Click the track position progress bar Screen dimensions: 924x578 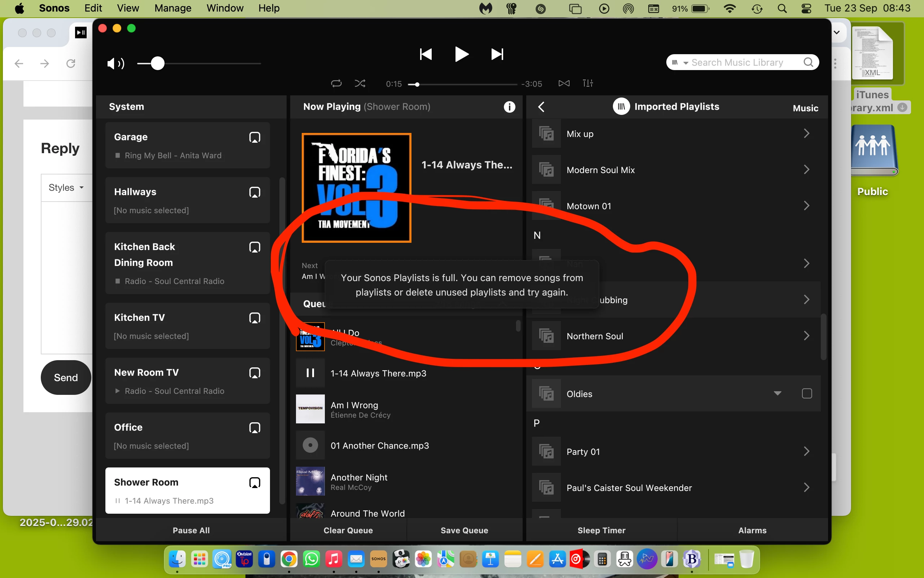click(462, 84)
